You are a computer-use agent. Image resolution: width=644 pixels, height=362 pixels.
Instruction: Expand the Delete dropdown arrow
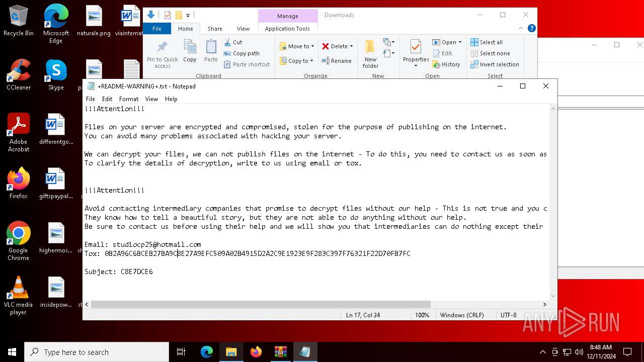point(351,46)
